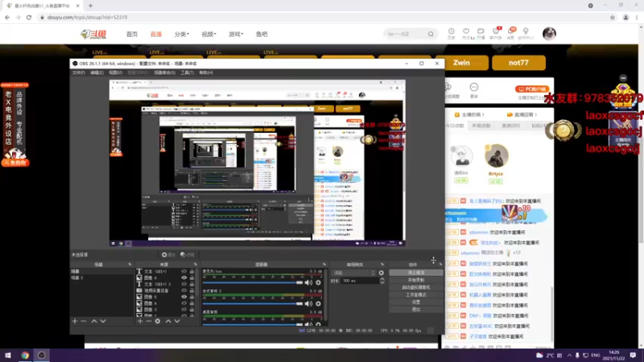Lock the 视频采集设备 source
The image size is (644, 362).
click(x=192, y=290)
